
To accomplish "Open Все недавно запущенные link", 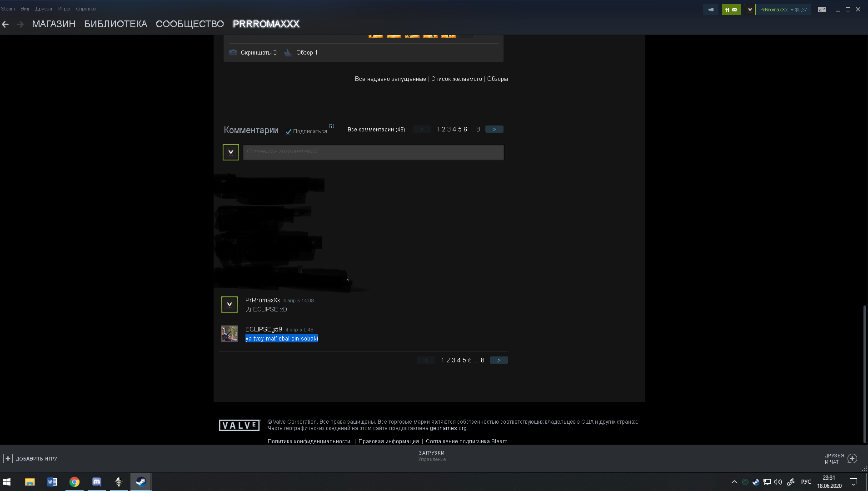I will 390,79.
